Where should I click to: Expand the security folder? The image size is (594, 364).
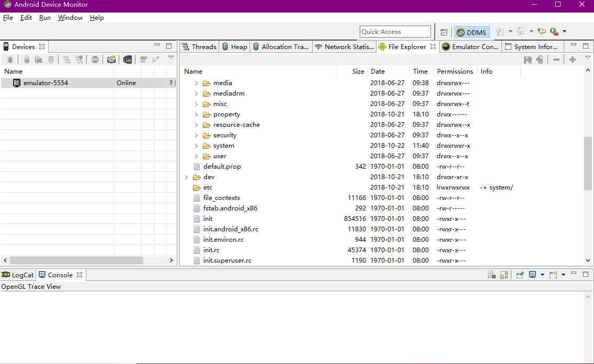pyautogui.click(x=196, y=135)
